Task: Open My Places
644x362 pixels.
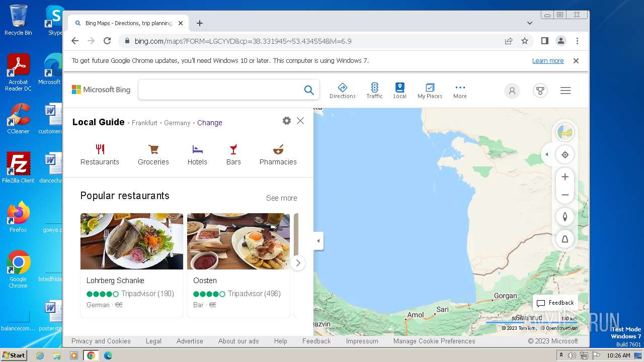Action: pos(430,90)
